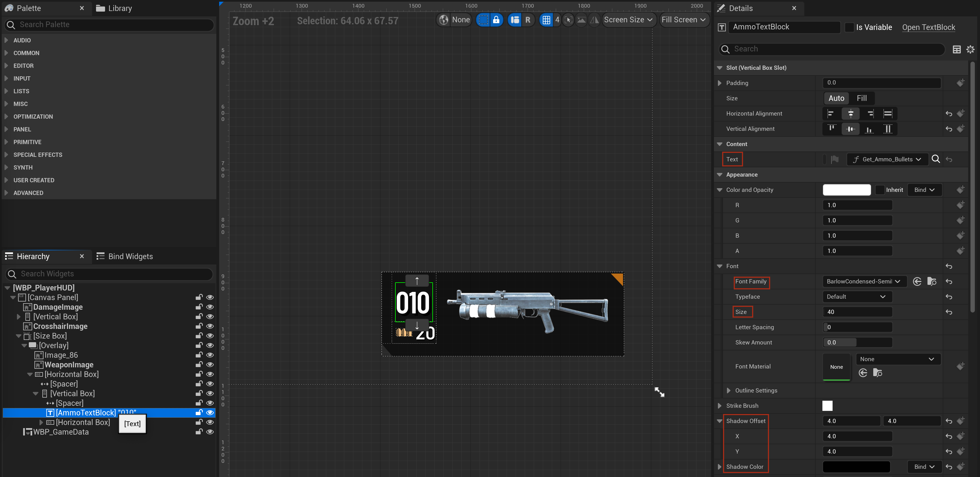Expand Outline Settings section

[728, 391]
